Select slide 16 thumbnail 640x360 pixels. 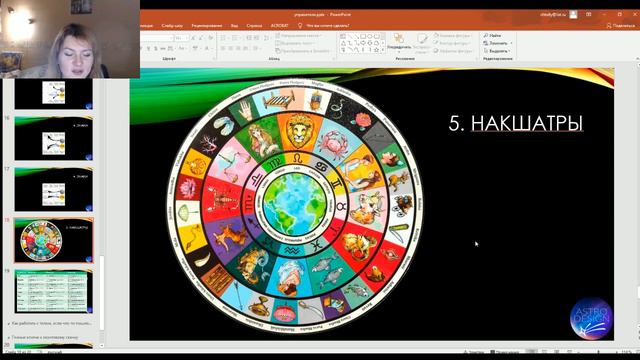(53, 138)
